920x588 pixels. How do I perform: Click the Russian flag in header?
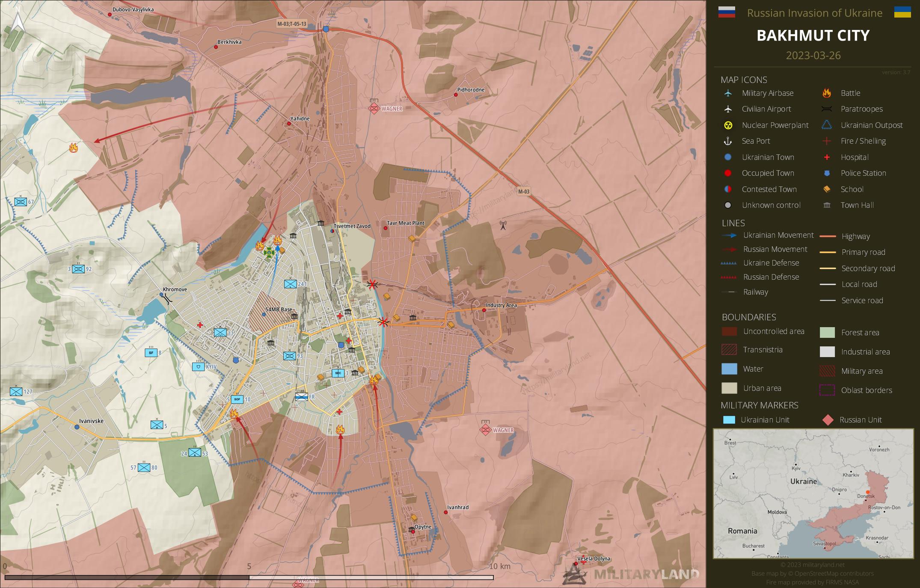coord(727,12)
